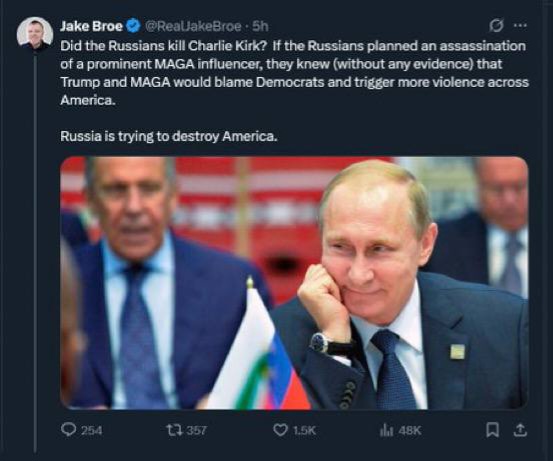553x461 pixels.
Task: Click the tweet text about Russians
Action: pos(294,73)
